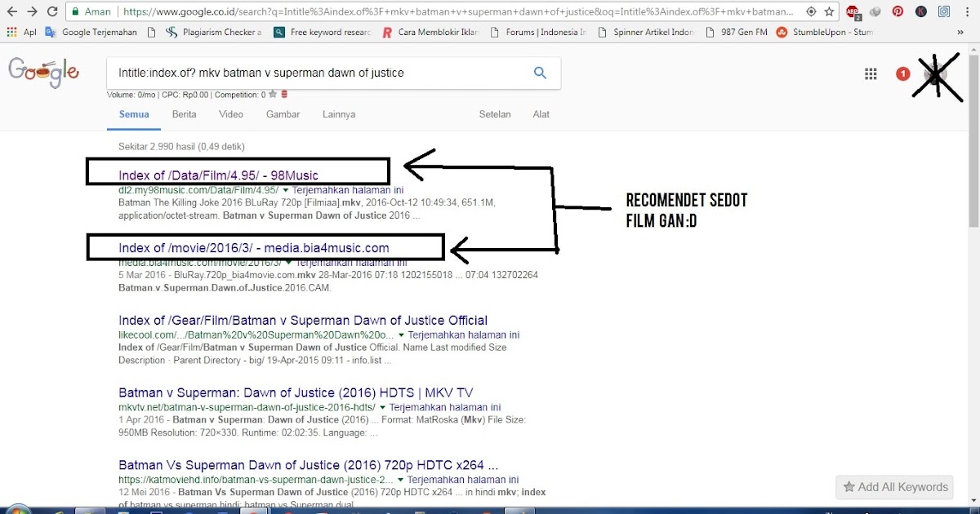
Task: Open the 987 Gen FM bookmark
Action: point(736,33)
